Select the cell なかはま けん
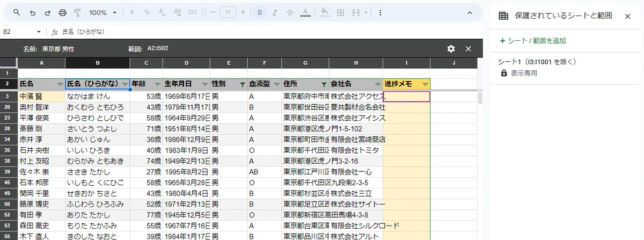The height and width of the screenshot is (240, 644). [97, 97]
